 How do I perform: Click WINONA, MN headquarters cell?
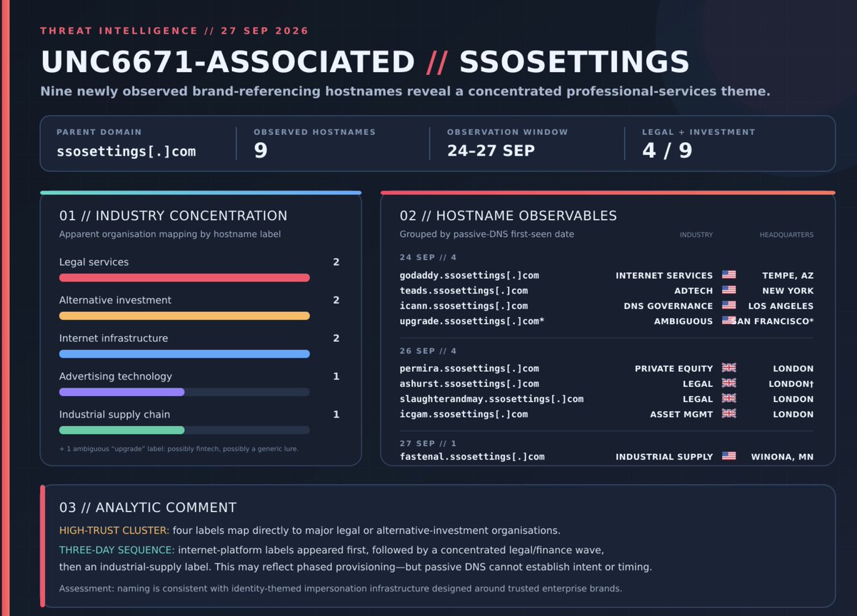pyautogui.click(x=782, y=456)
